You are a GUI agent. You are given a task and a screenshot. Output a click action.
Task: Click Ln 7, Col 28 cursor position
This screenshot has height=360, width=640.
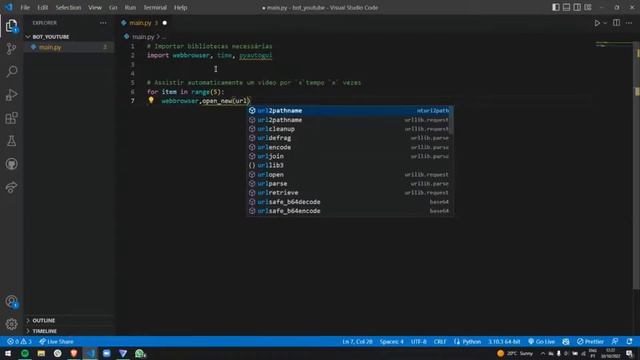click(357, 341)
